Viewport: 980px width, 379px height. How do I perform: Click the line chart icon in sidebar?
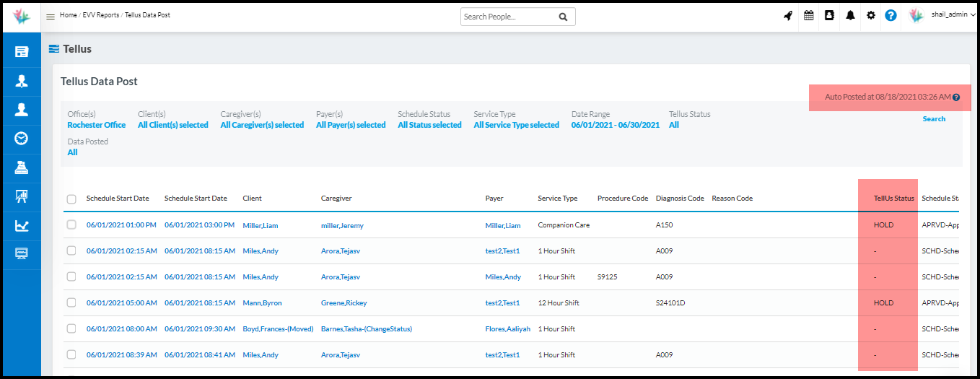22,226
